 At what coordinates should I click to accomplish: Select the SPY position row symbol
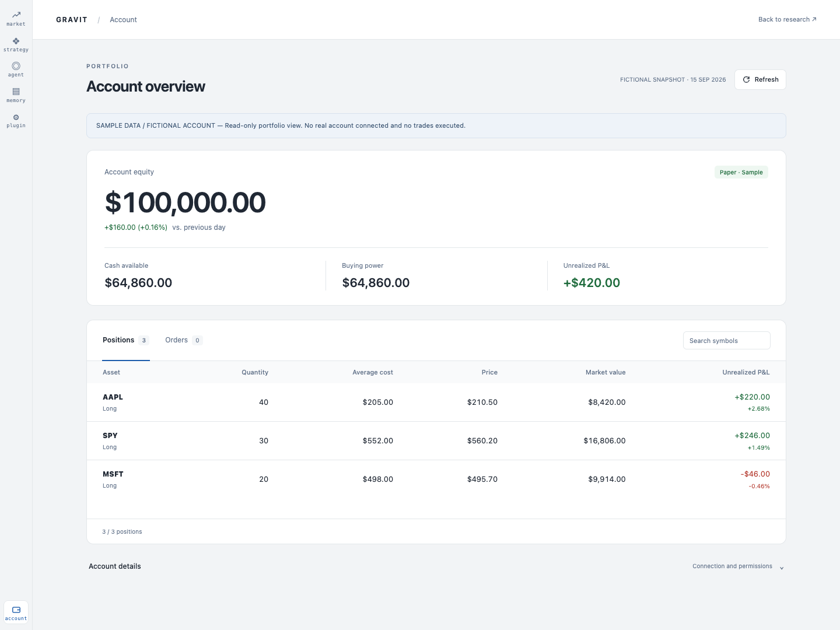click(x=110, y=436)
